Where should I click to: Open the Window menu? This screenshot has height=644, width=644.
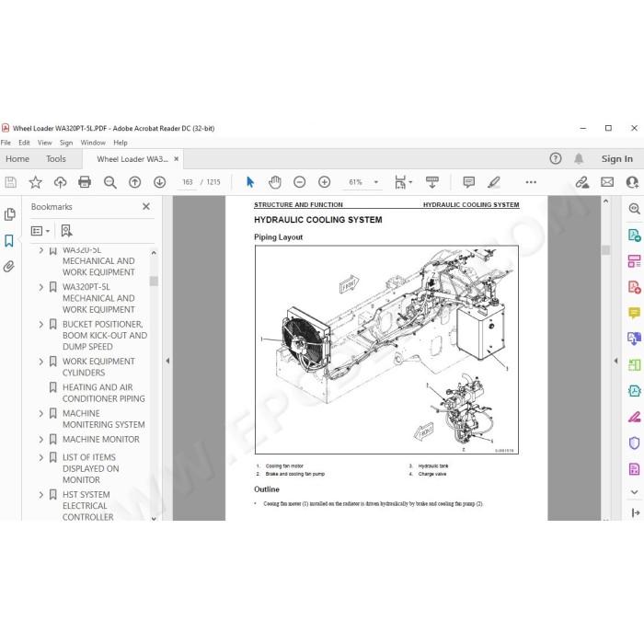pos(93,143)
